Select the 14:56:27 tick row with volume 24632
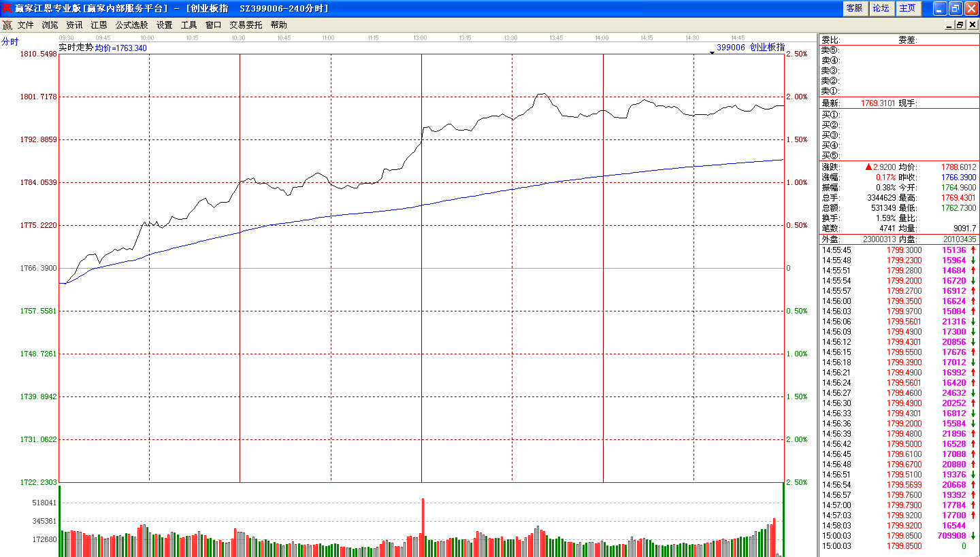Viewport: 980px width, 557px height. pos(898,393)
